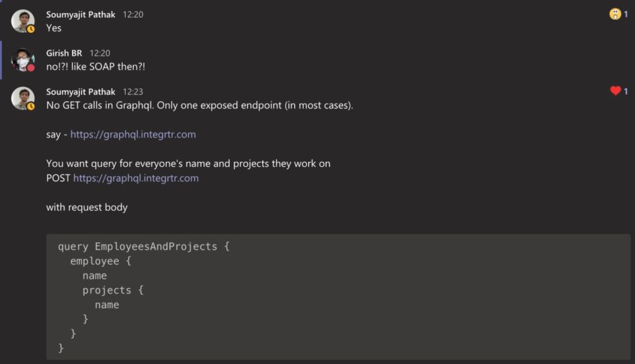The image size is (635, 364).
Task: Open Soumyajit Pathak's avatar at 12:23 message
Action: coord(22,98)
